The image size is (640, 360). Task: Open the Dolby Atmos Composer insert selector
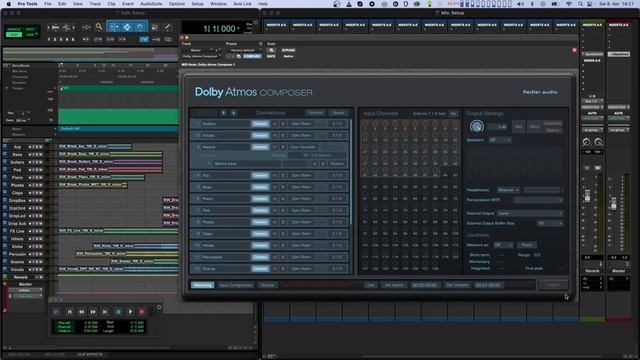[202, 56]
